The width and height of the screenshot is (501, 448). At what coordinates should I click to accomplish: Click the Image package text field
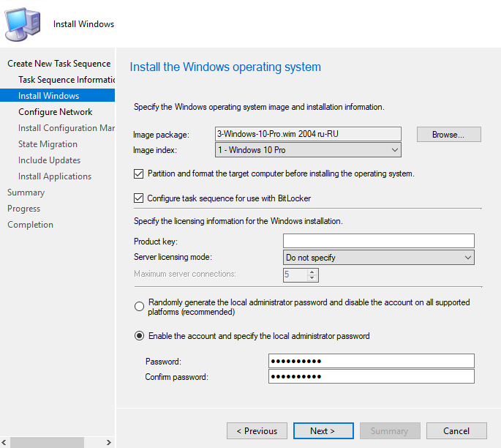pyautogui.click(x=308, y=134)
